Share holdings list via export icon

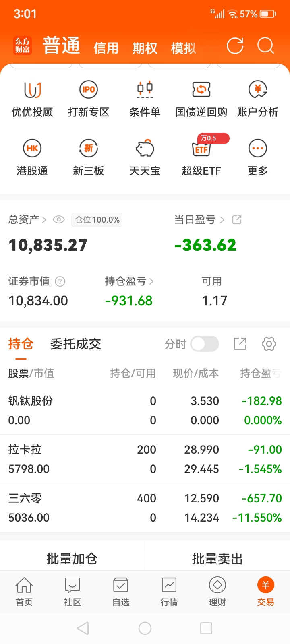240,344
